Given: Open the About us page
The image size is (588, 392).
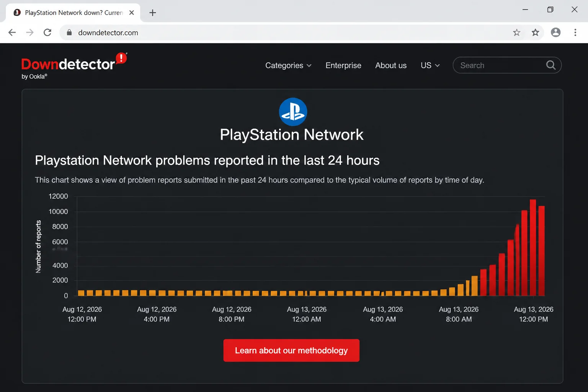Looking at the screenshot, I should 391,65.
